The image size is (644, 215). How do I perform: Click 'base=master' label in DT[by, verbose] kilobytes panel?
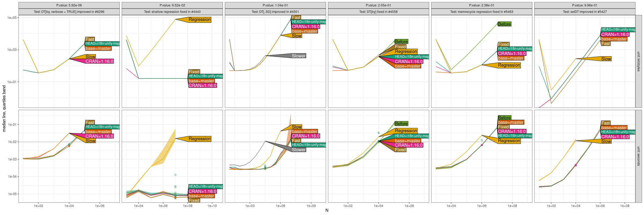[98, 49]
